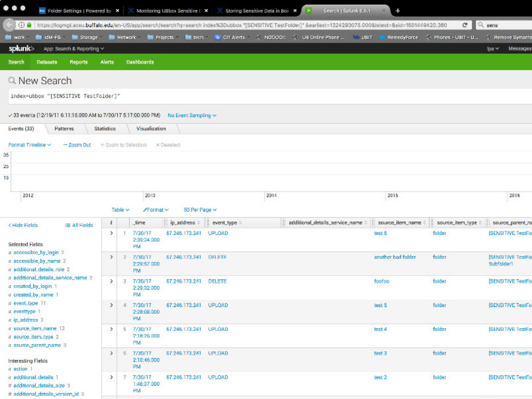The height and width of the screenshot is (399, 532).
Task: Switch to the Patterns tab
Action: [x=64, y=128]
